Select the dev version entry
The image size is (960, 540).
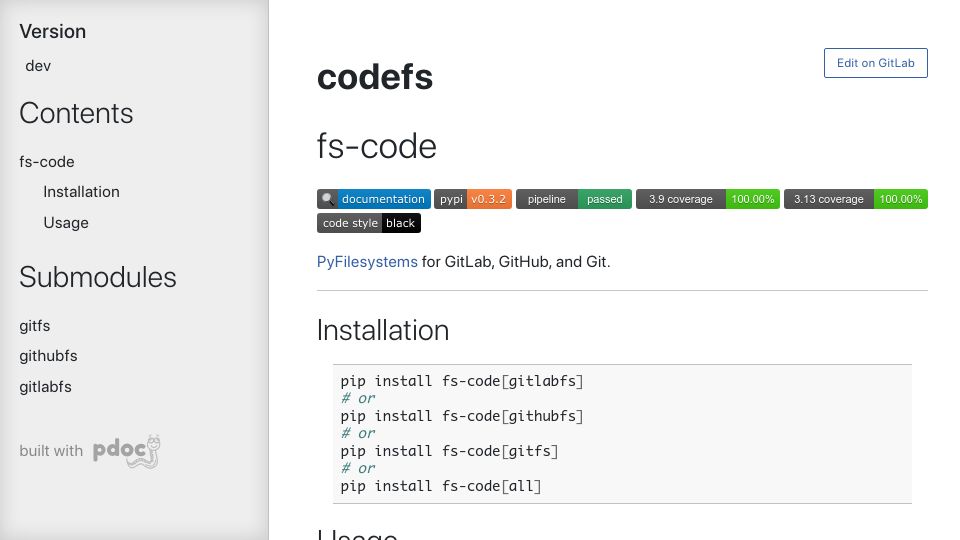[38, 66]
